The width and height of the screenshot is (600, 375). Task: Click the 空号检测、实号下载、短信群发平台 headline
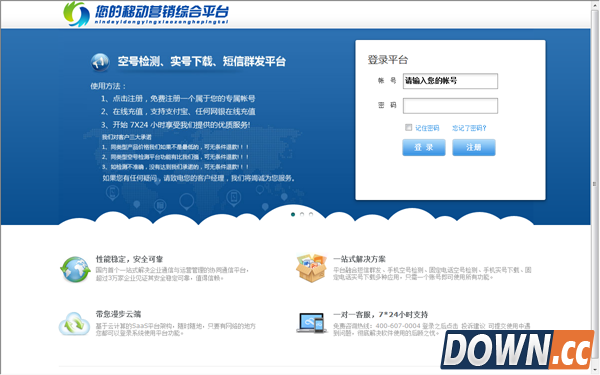point(202,62)
